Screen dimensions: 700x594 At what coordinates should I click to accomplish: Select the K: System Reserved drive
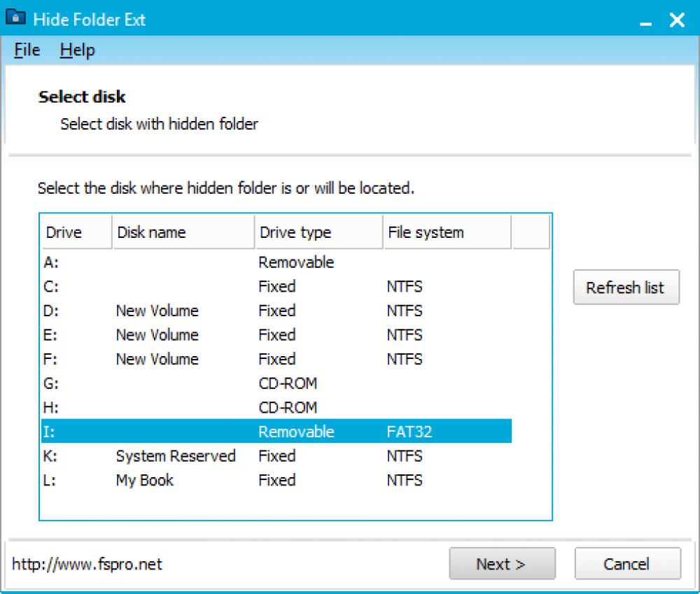pos(210,455)
